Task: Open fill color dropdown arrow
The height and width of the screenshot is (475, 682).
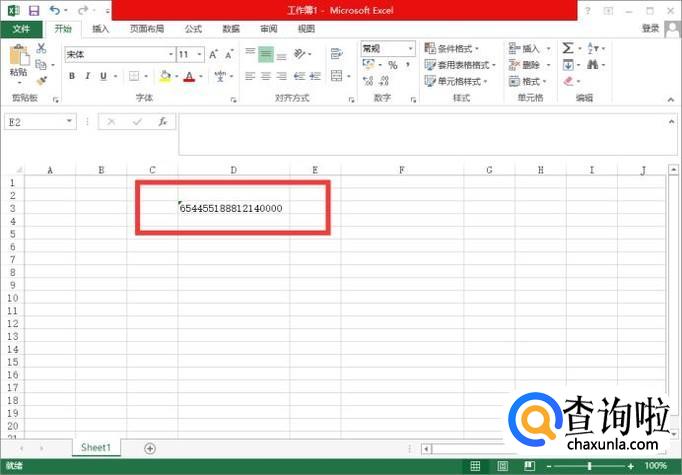Action: (x=177, y=77)
